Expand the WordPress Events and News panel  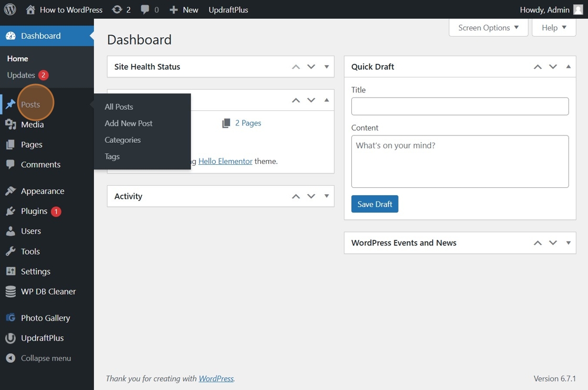[569, 243]
